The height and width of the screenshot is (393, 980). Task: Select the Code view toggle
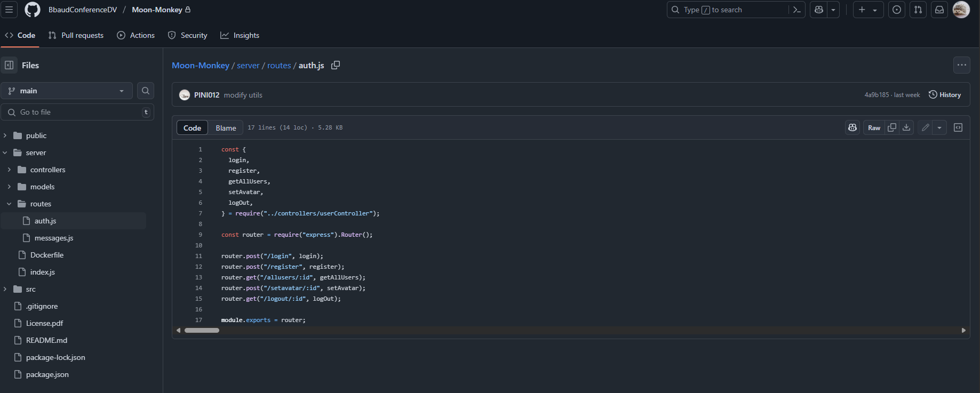click(x=192, y=128)
